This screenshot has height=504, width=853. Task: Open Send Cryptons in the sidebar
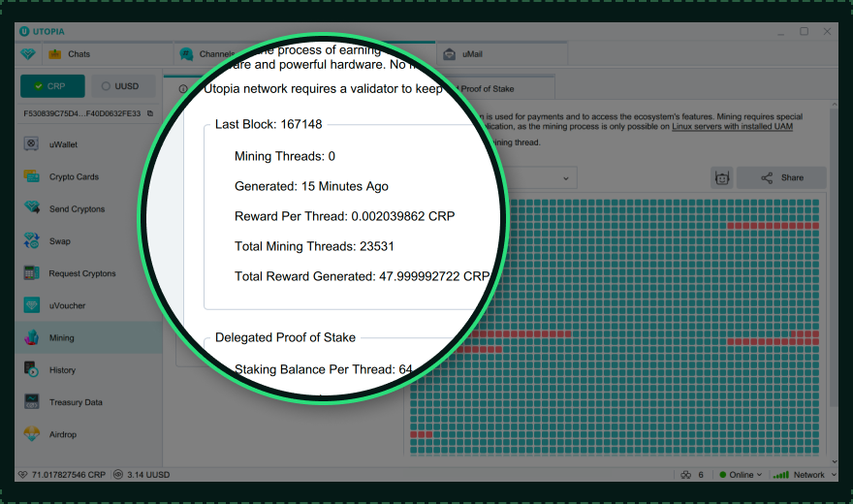pyautogui.click(x=88, y=208)
